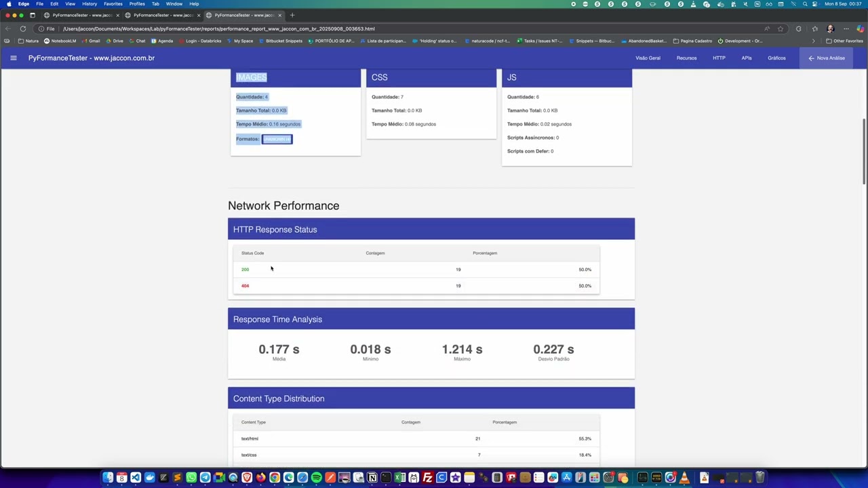Open the Natura bookmarks folder
Screen dimensions: 868x488
(28, 41)
